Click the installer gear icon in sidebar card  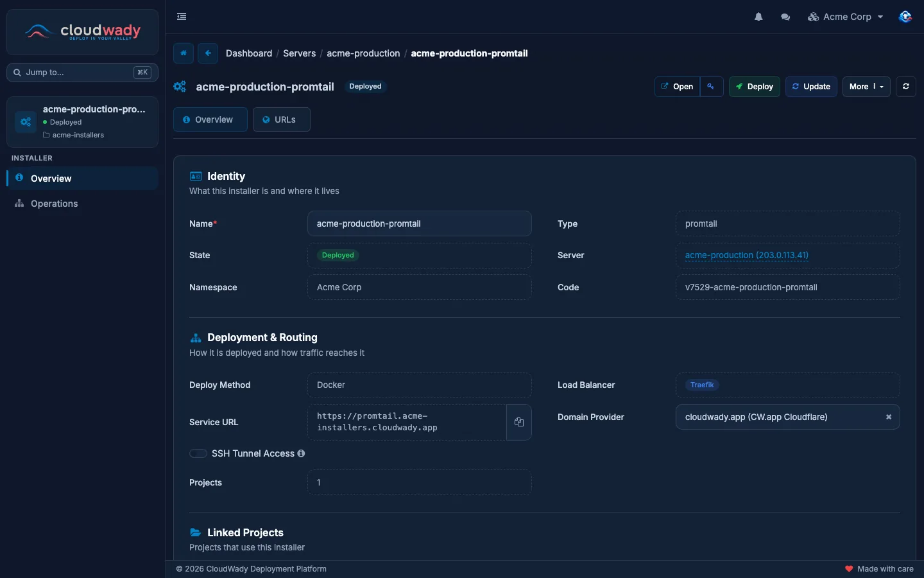click(26, 122)
